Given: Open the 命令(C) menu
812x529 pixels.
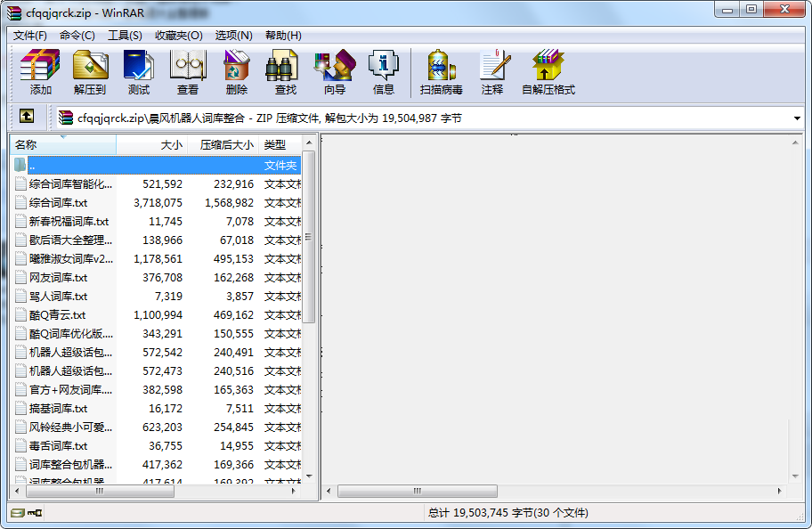Looking at the screenshot, I should tap(77, 36).
